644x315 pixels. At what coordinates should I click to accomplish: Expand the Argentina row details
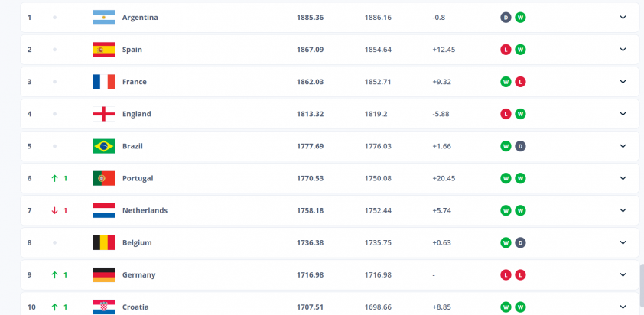tap(623, 18)
